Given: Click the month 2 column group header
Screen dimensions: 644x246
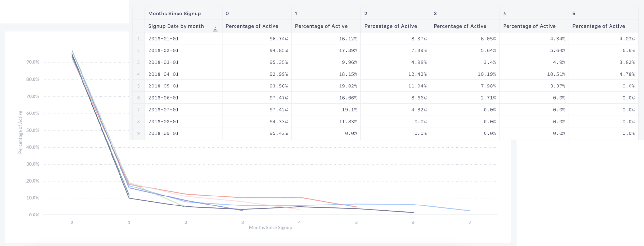Looking at the screenshot, I should coord(366,14).
